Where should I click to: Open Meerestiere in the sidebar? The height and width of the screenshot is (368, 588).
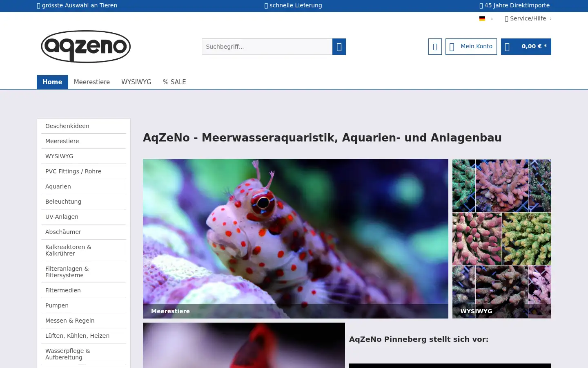(84, 141)
